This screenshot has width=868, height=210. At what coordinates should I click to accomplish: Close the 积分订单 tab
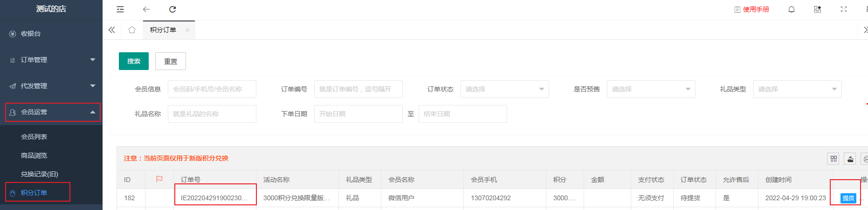point(187,30)
